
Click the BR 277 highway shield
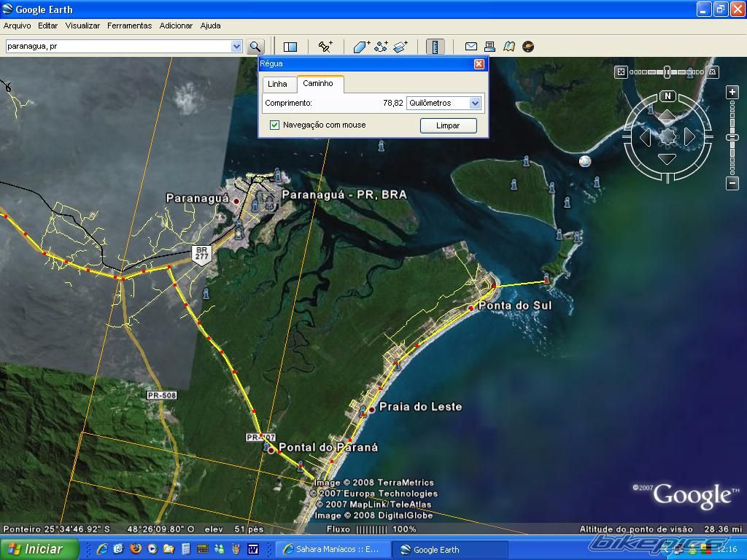(201, 254)
